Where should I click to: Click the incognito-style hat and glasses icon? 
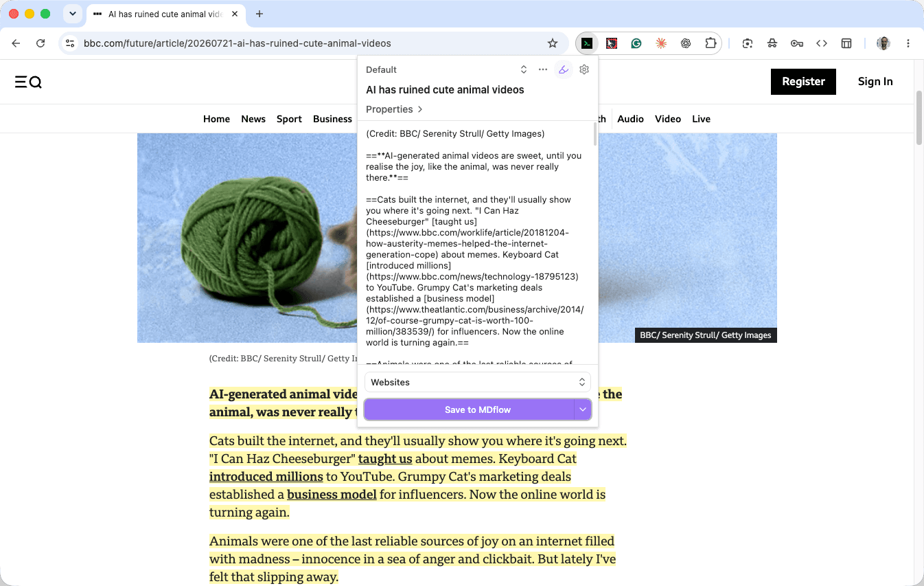pyautogui.click(x=772, y=43)
